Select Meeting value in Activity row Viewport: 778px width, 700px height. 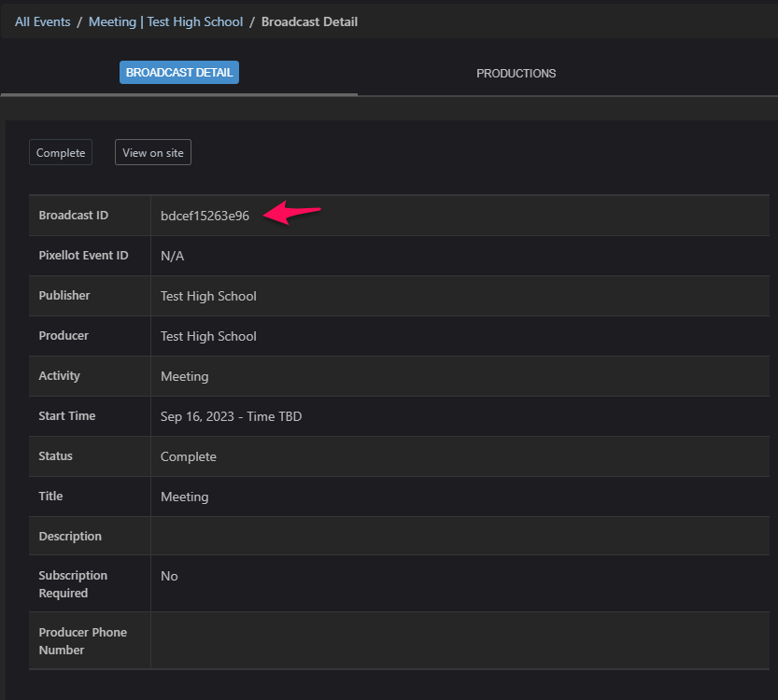(185, 376)
